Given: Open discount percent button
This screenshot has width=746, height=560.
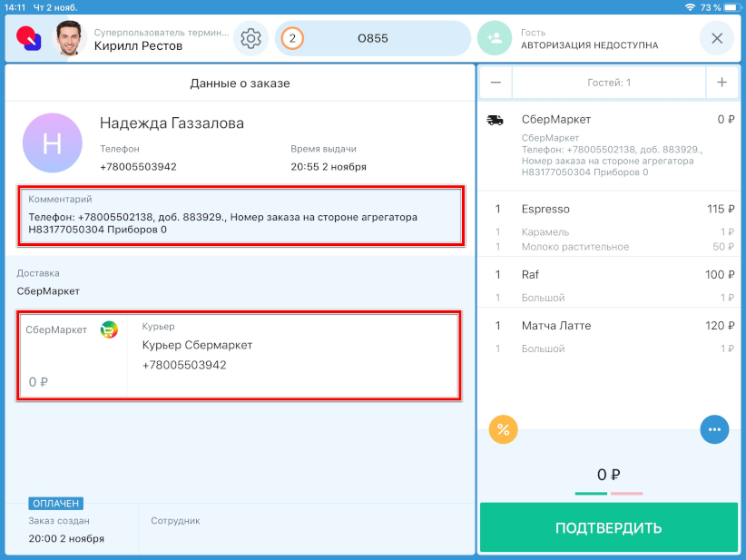Looking at the screenshot, I should (503, 429).
